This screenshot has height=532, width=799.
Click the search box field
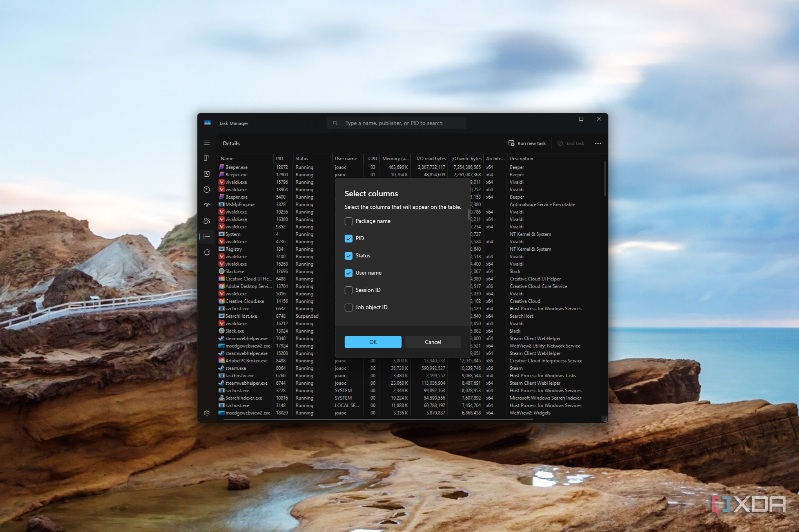396,123
